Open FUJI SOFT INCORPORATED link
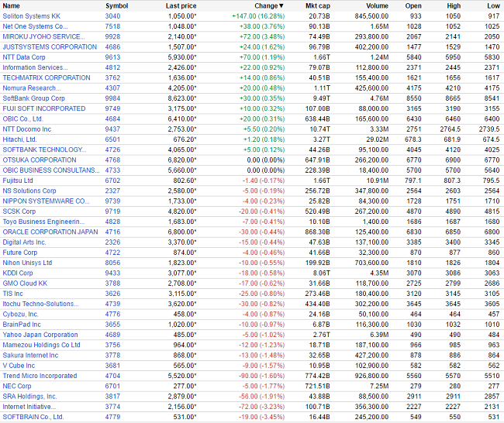504x423 pixels. tap(44, 108)
